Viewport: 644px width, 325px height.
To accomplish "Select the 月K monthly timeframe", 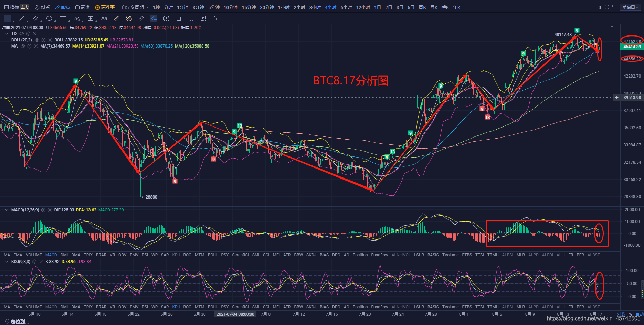I will click(x=434, y=7).
